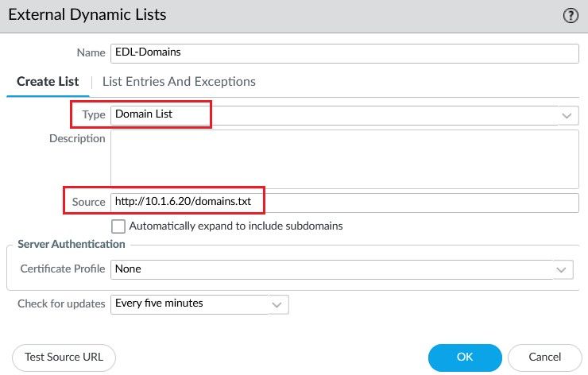Confirm with the OK button
This screenshot has width=588, height=375.
point(464,358)
